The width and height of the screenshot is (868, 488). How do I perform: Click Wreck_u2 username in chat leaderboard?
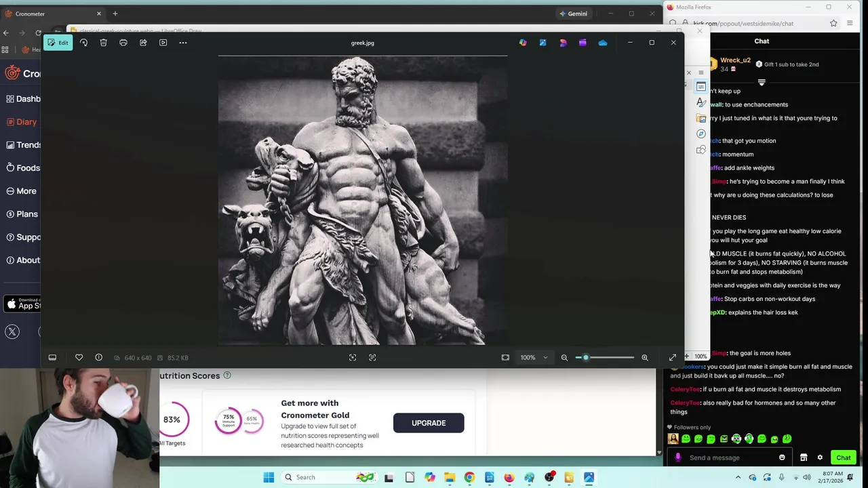click(735, 60)
